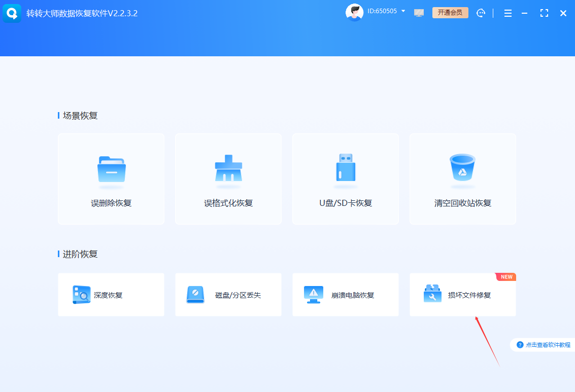Image resolution: width=575 pixels, height=392 pixels.
Task: Select 崩溃电脑恢复 crashed PC recovery
Action: coord(345,295)
